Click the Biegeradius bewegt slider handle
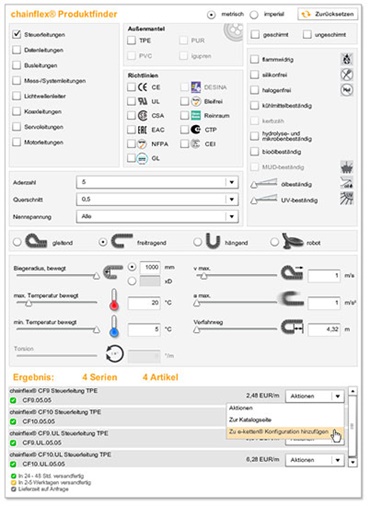Screen dimensions: 370x506 pyautogui.click(x=96, y=276)
